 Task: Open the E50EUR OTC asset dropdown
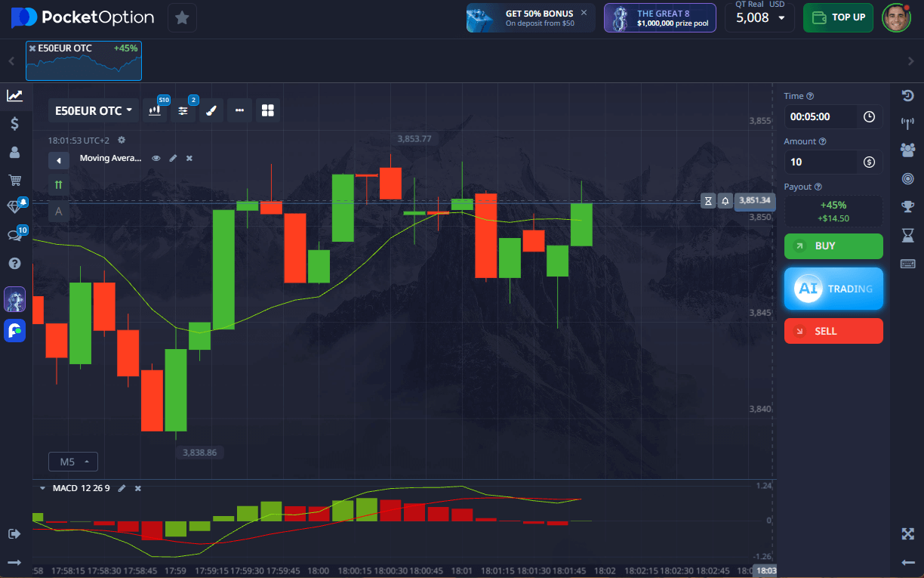coord(94,110)
